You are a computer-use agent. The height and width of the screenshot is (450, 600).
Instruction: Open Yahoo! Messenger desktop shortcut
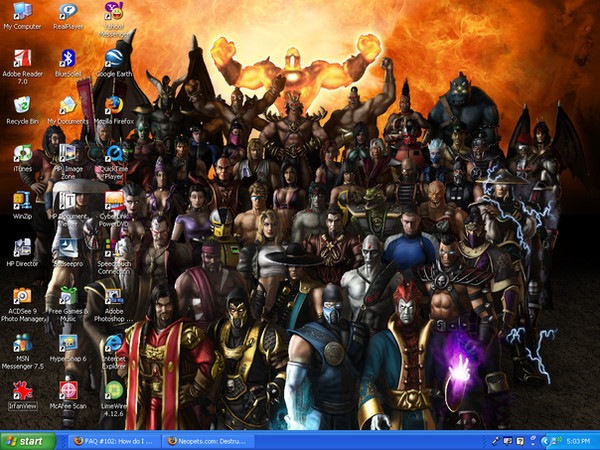tap(114, 19)
